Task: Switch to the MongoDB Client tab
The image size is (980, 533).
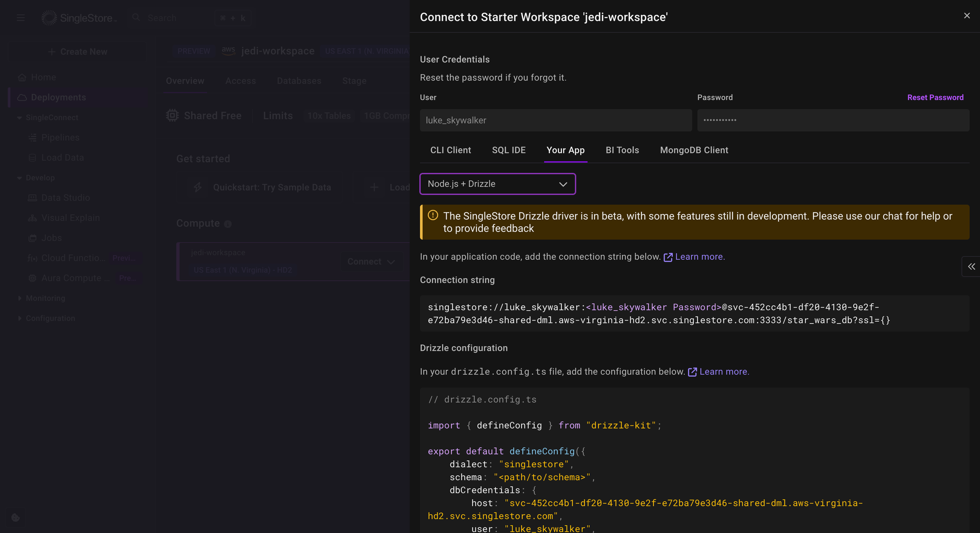Action: pyautogui.click(x=694, y=150)
